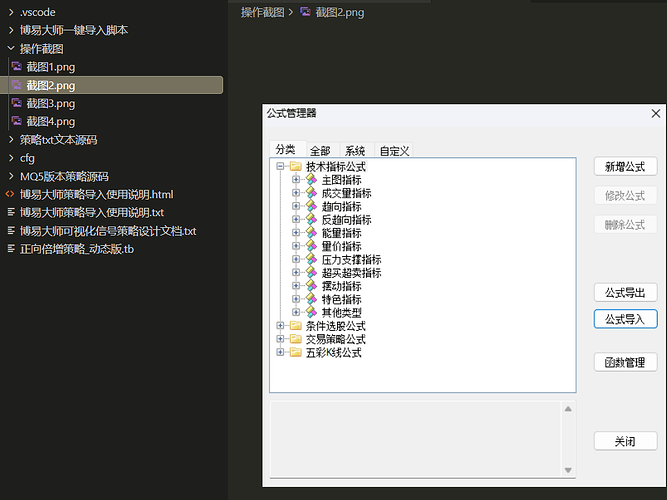
Task: Click the 五彩K线公式 folder icon
Action: [x=296, y=352]
